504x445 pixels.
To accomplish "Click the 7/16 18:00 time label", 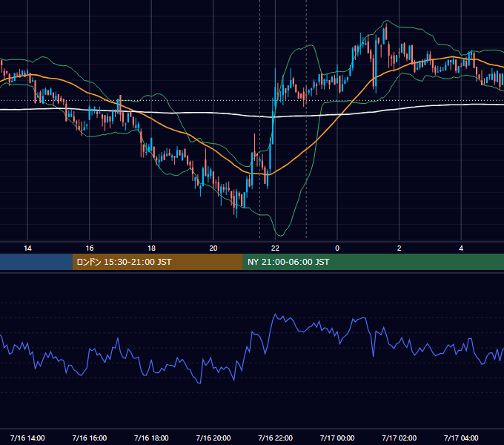I will (x=151, y=438).
